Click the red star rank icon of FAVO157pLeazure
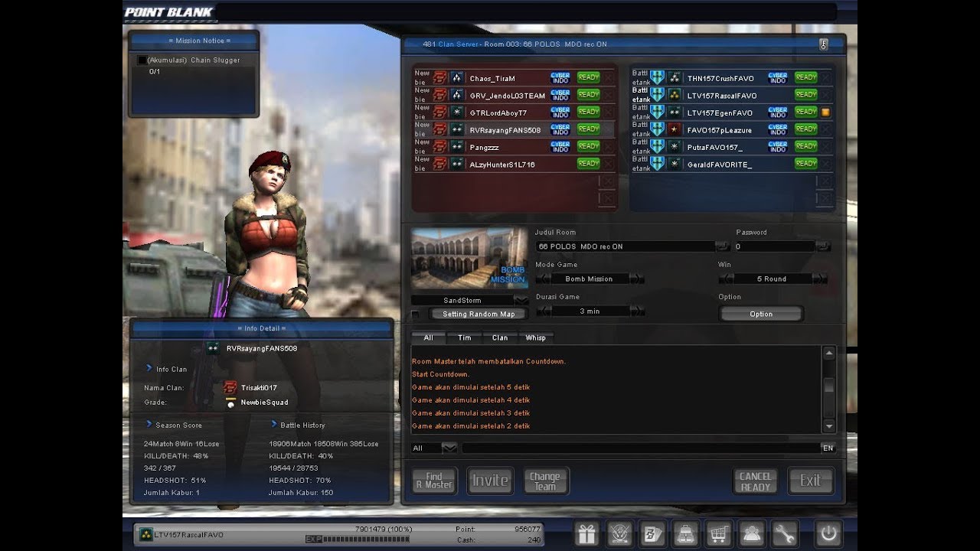Viewport: 980px width, 551px height. (675, 129)
